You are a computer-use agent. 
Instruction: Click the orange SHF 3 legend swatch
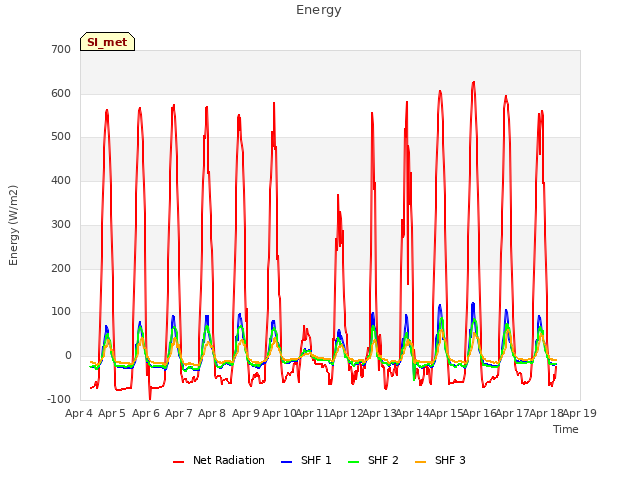coord(420,462)
